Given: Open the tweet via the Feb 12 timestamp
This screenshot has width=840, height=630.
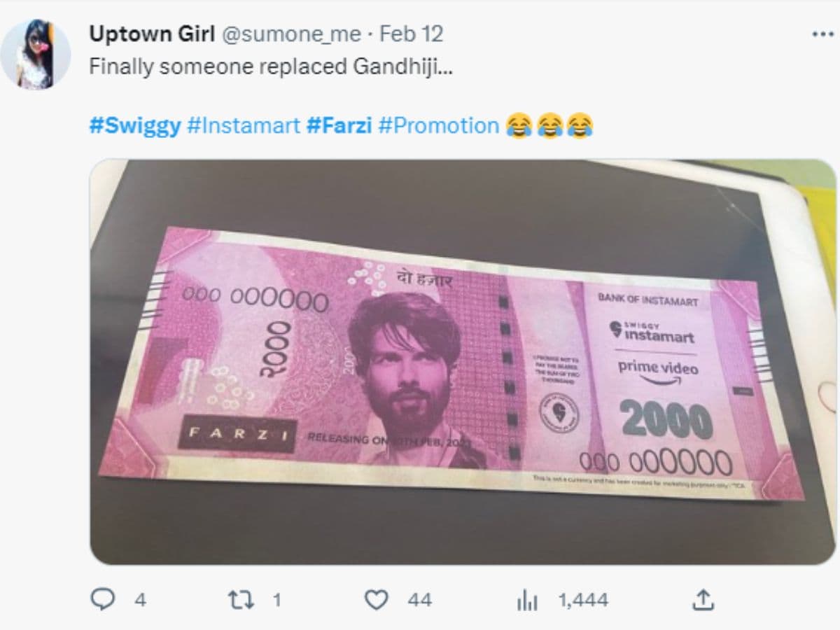Looking at the screenshot, I should [412, 33].
